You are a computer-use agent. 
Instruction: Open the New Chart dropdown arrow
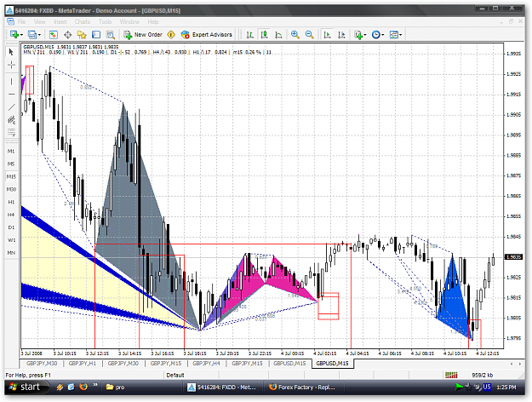[21, 35]
